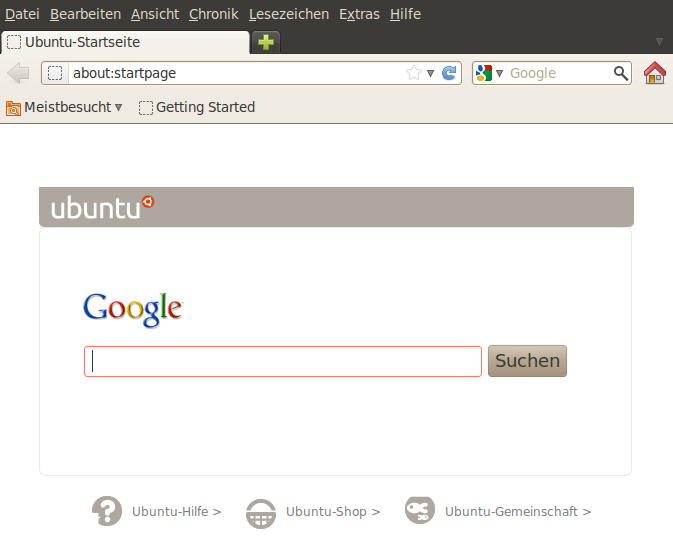673x543 pixels.
Task: Click the Ubuntu-Shop basket icon
Action: click(x=261, y=513)
